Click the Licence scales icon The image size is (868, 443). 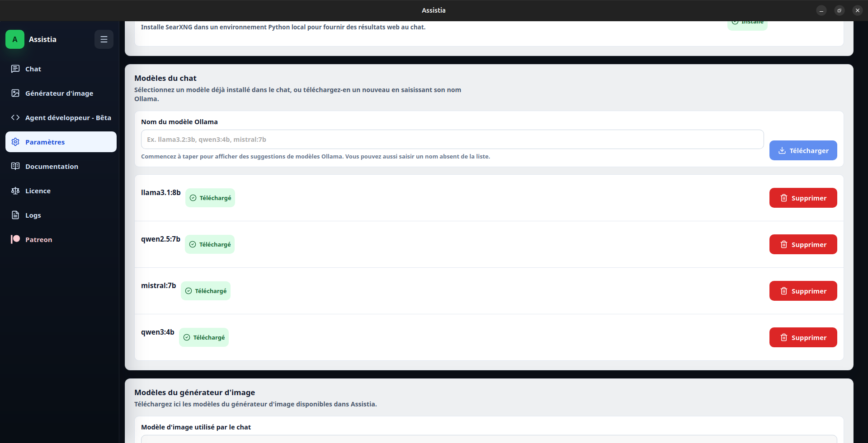[15, 191]
